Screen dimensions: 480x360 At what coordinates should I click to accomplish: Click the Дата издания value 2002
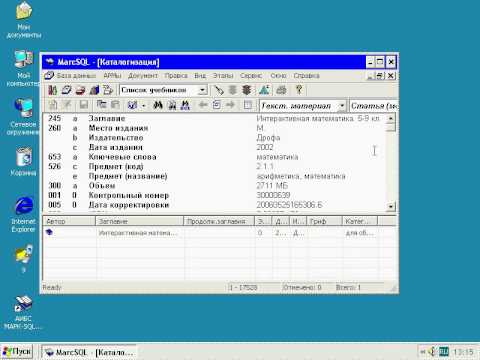click(x=265, y=147)
